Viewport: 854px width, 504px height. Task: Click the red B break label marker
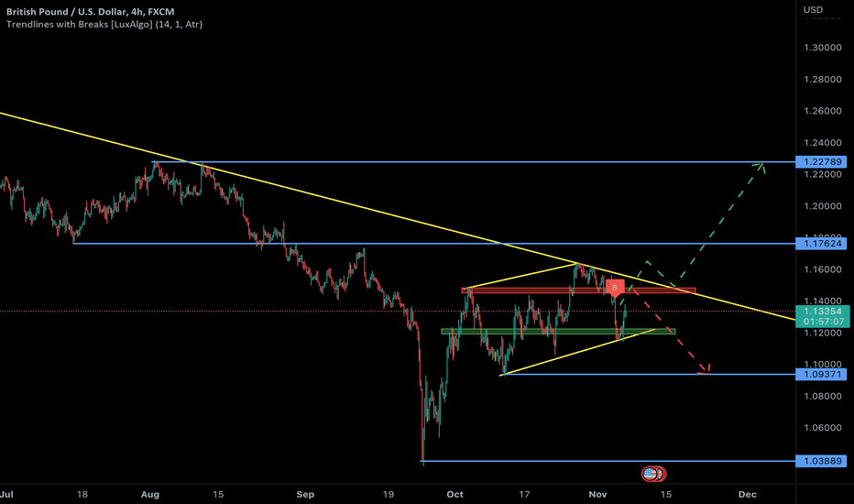[x=615, y=288]
